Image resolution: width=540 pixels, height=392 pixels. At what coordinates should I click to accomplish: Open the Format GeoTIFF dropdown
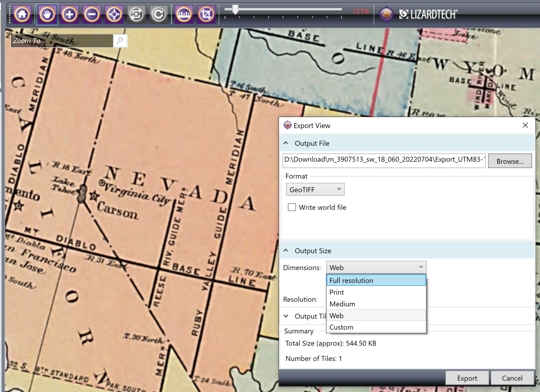[315, 189]
